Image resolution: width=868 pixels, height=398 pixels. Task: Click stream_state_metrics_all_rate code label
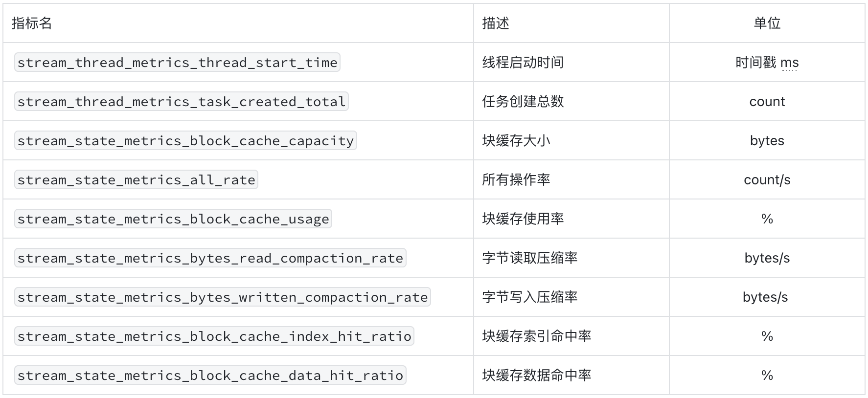[x=136, y=179]
